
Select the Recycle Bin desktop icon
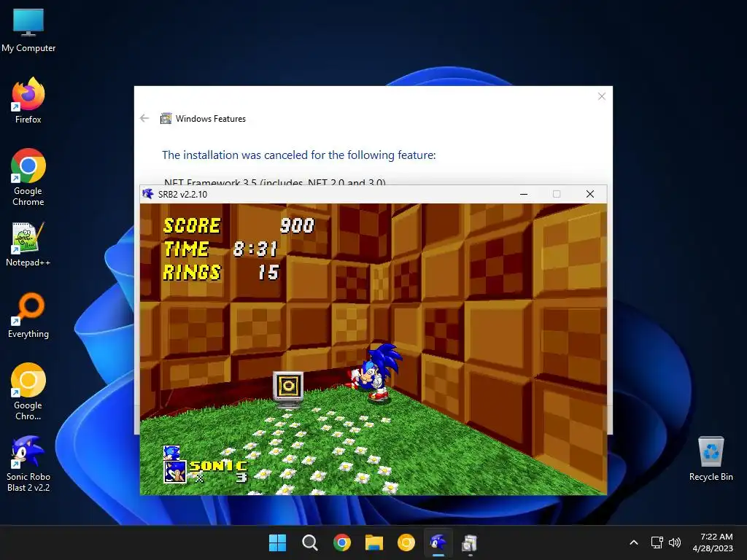click(x=711, y=459)
